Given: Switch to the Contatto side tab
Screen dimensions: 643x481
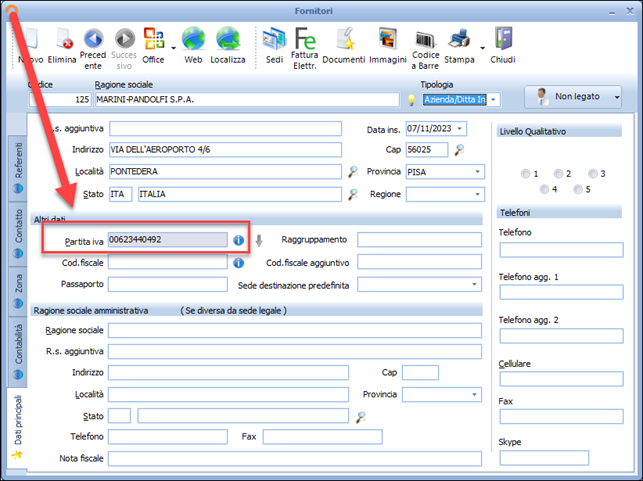Looking at the screenshot, I should click(18, 234).
